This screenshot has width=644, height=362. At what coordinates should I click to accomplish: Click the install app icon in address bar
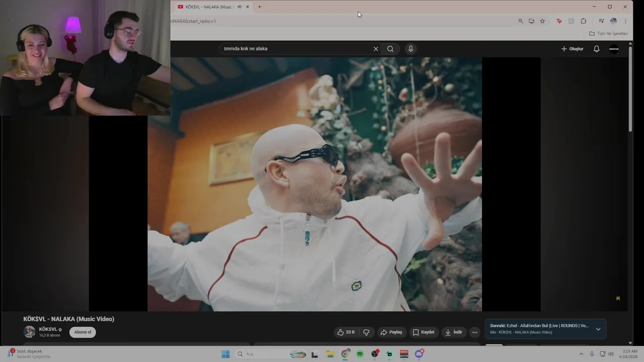[531, 21]
